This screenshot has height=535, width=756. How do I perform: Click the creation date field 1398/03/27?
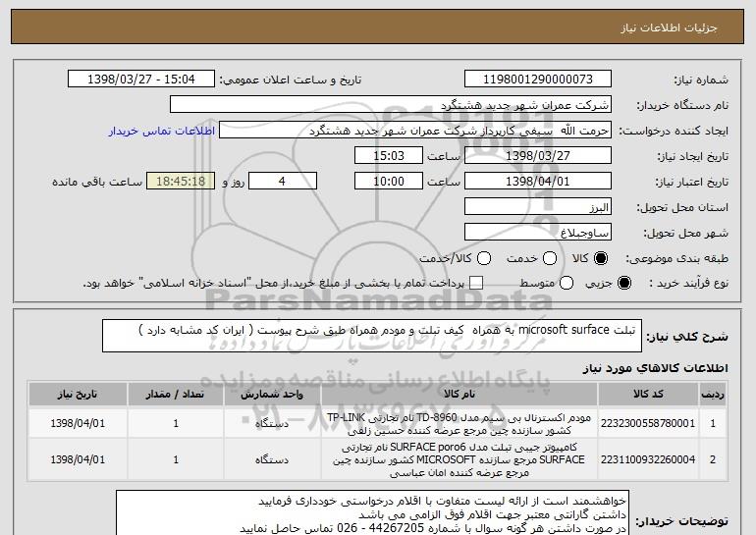pos(538,156)
